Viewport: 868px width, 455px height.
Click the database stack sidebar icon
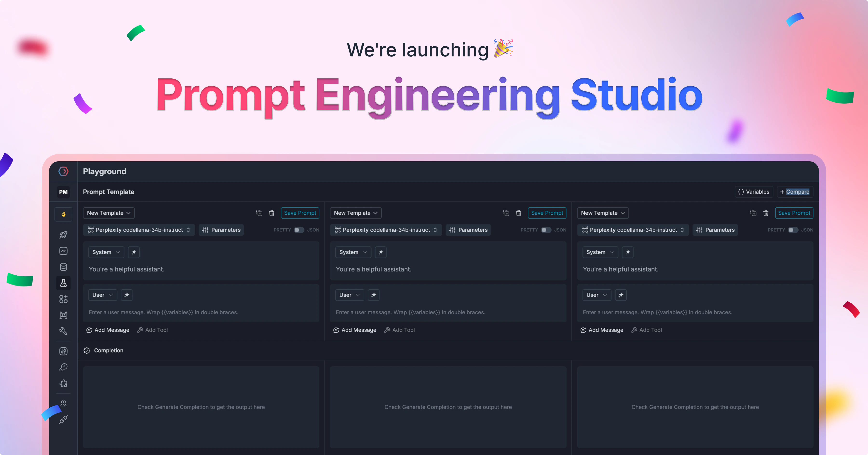[x=63, y=267]
